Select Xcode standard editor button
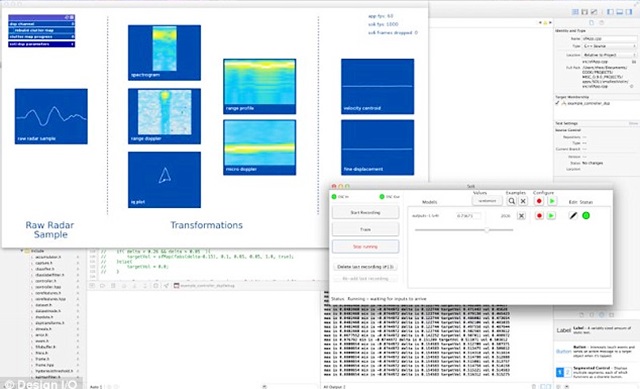Viewport: 640px width, 389px height. pos(575,12)
